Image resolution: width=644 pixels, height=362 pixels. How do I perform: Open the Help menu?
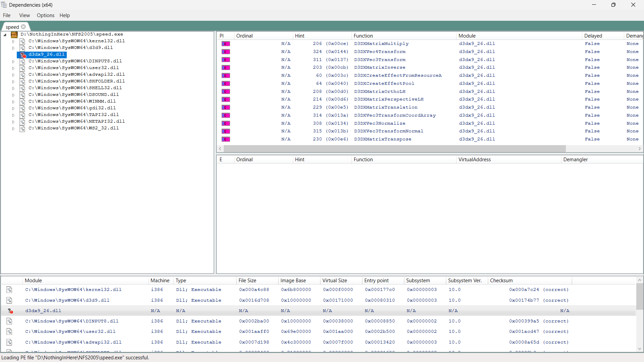coord(65,15)
